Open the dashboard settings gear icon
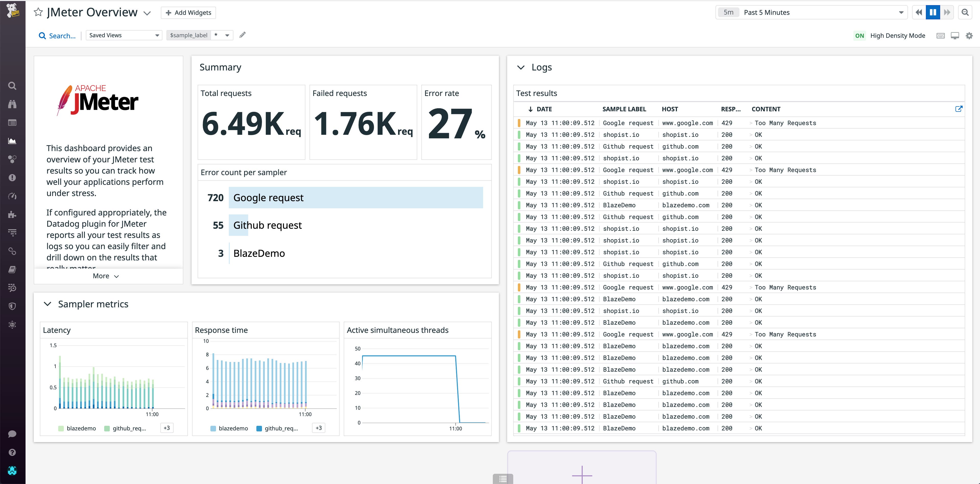This screenshot has height=484, width=980. coord(969,35)
